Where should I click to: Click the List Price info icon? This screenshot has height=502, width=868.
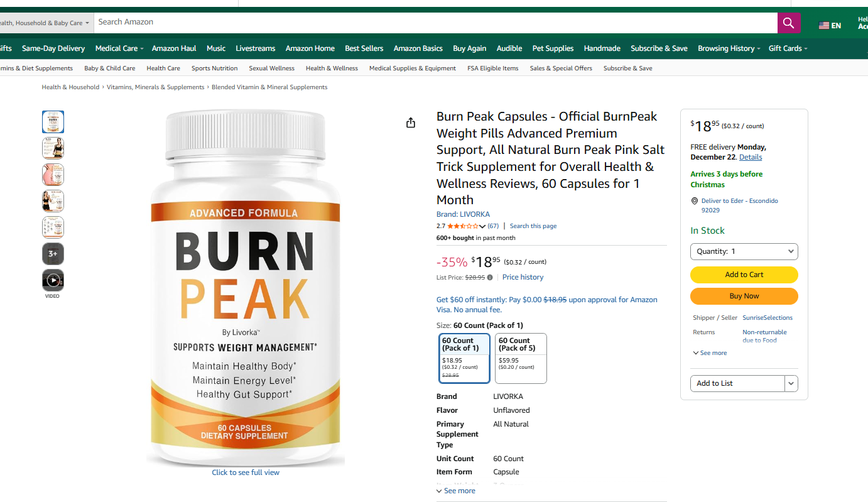(490, 277)
